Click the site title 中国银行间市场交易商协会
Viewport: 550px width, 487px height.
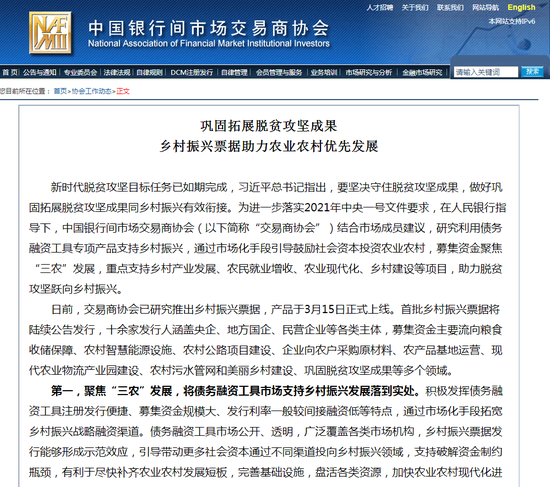pos(209,28)
